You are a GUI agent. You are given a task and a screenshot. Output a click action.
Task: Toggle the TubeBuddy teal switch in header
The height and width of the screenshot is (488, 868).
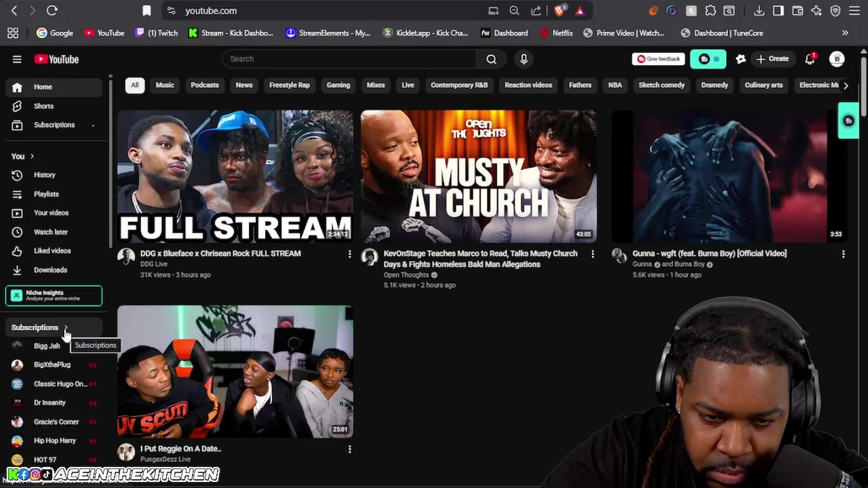[x=708, y=59]
